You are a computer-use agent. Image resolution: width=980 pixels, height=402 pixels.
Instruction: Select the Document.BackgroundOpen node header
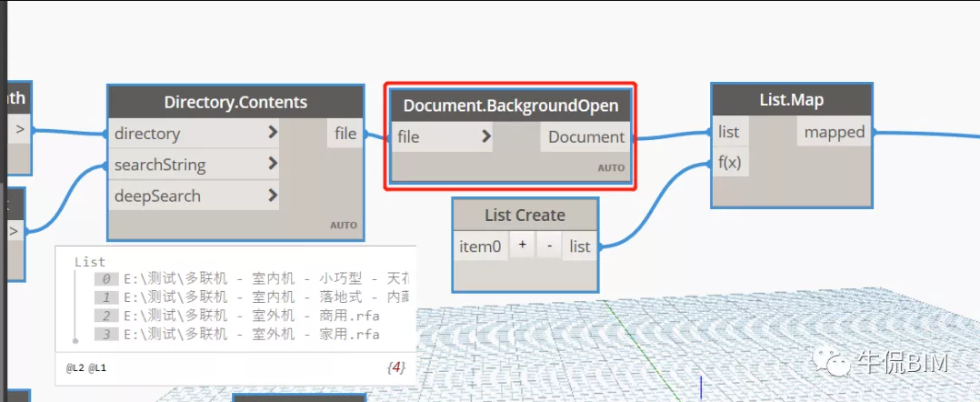[x=511, y=106]
